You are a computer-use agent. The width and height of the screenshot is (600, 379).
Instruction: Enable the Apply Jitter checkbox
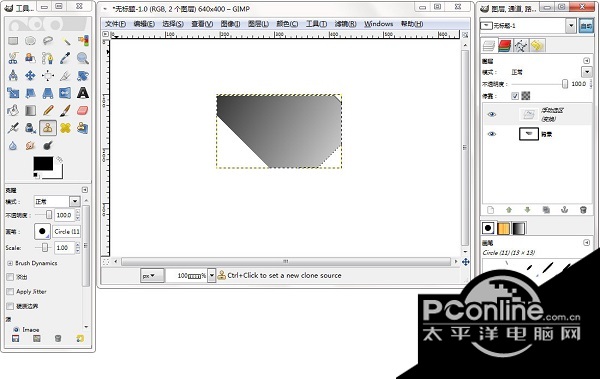pos(10,292)
